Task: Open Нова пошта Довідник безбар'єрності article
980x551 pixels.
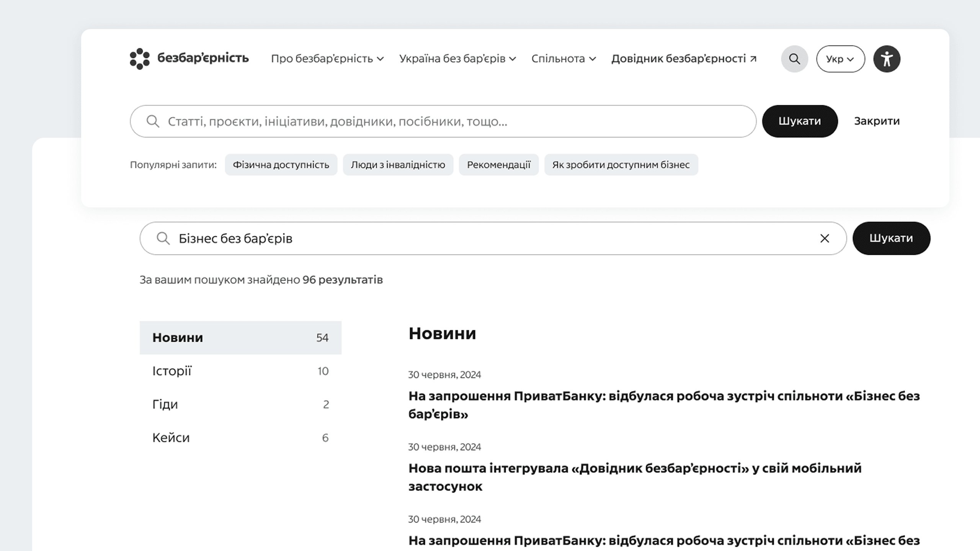Action: point(635,477)
